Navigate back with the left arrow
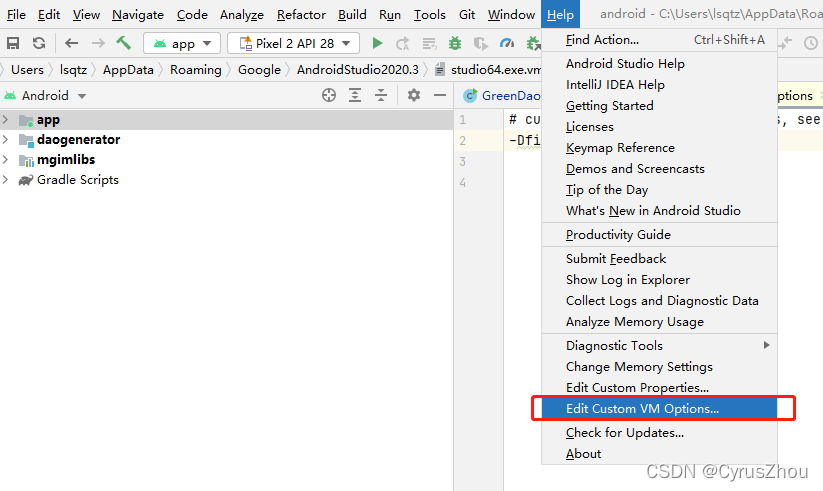Image resolution: width=823 pixels, height=491 pixels. (x=71, y=43)
